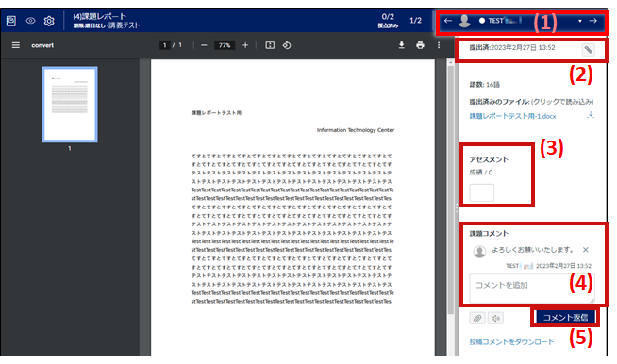Edit submission status with pencil icon
The height and width of the screenshot is (364, 617).
[588, 50]
